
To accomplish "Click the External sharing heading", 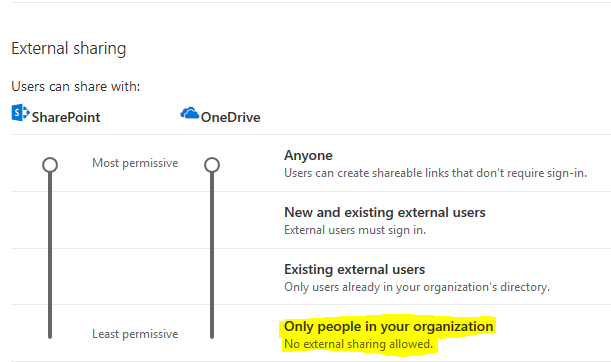I will 69,49.
